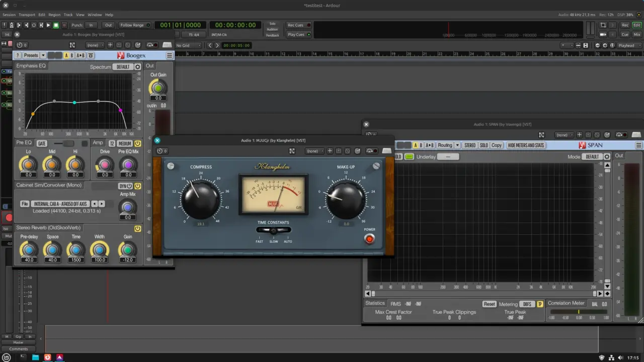This screenshot has width=644, height=362.
Task: Click the MJUCjr Time Constants slider switch
Action: click(x=273, y=230)
